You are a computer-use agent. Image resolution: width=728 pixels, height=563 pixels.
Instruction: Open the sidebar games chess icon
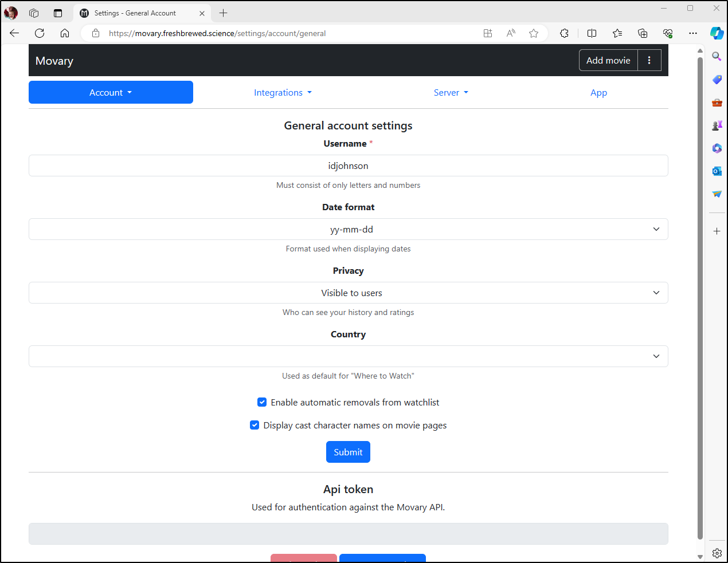tap(717, 125)
